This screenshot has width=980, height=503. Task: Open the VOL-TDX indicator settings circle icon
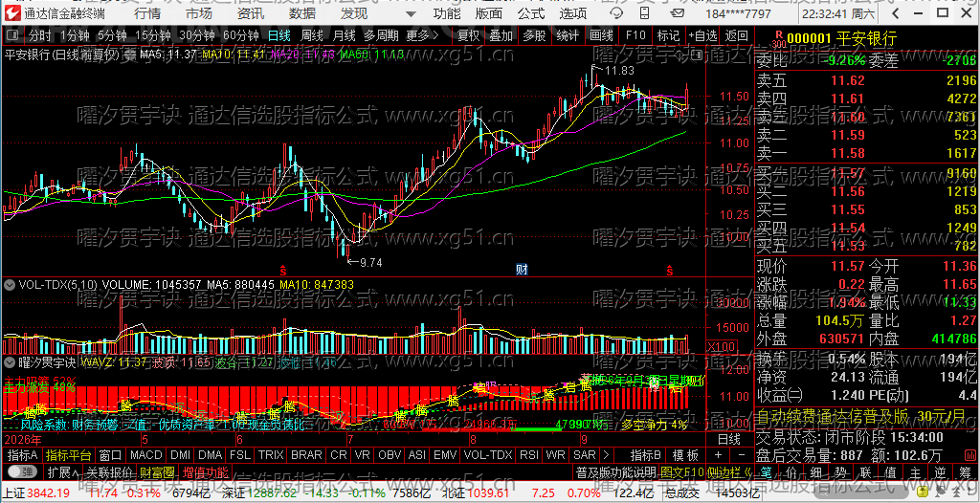click(10, 285)
